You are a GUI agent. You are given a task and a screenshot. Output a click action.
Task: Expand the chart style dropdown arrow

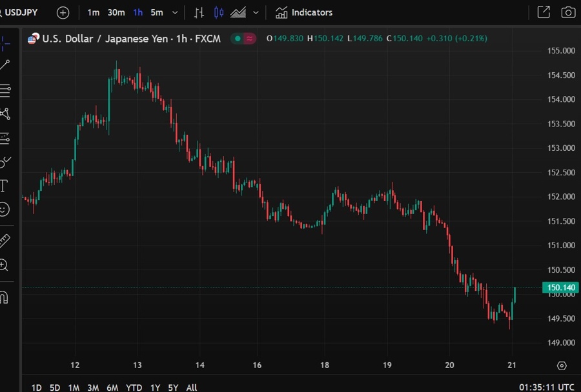(256, 12)
